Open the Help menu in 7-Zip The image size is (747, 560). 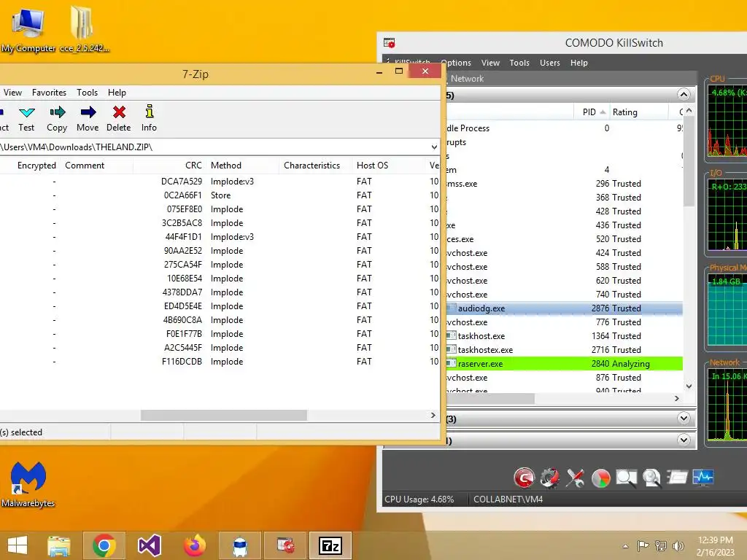point(117,93)
